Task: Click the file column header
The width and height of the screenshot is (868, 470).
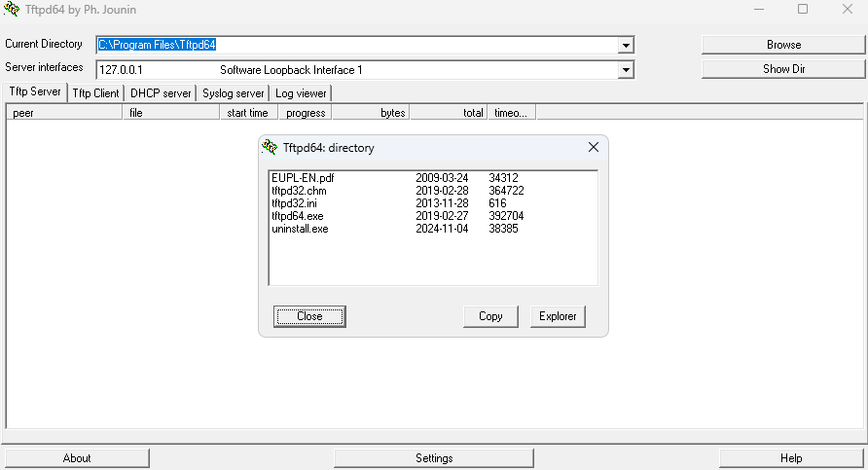Action: [171, 112]
